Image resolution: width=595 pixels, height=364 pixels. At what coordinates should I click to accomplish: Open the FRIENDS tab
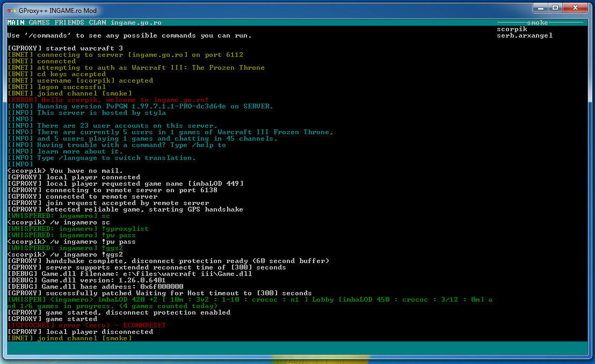pyautogui.click(x=69, y=23)
